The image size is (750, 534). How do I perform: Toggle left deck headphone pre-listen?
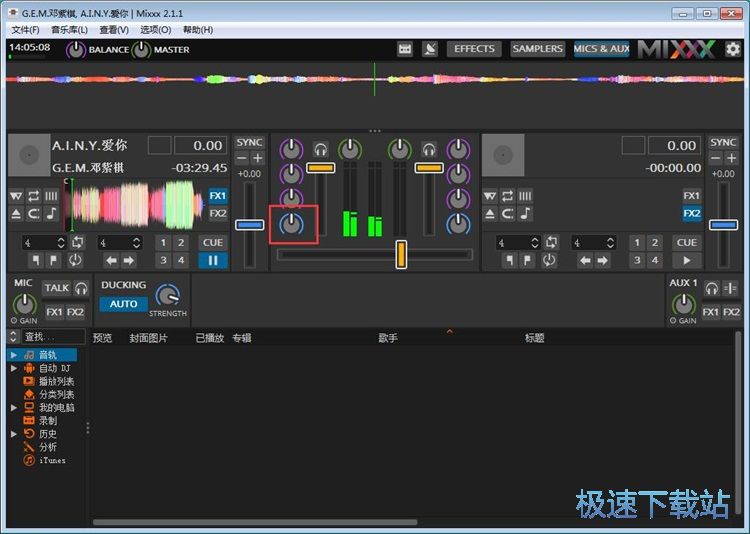[321, 149]
